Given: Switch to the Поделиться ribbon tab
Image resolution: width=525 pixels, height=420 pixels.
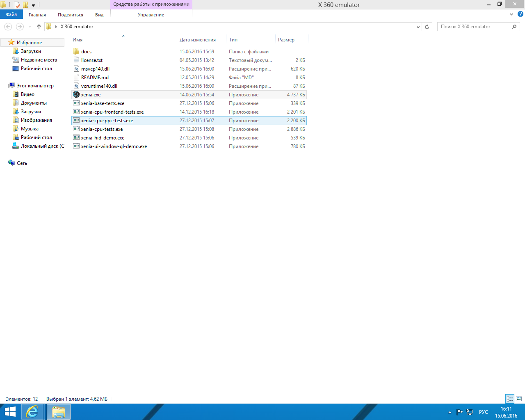Looking at the screenshot, I should click(x=71, y=15).
